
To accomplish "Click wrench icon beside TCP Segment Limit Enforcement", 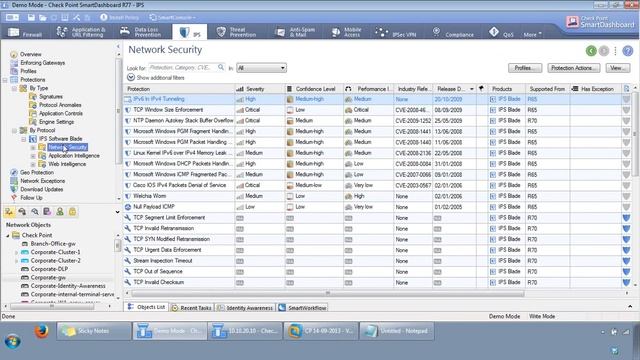I will (x=128, y=218).
